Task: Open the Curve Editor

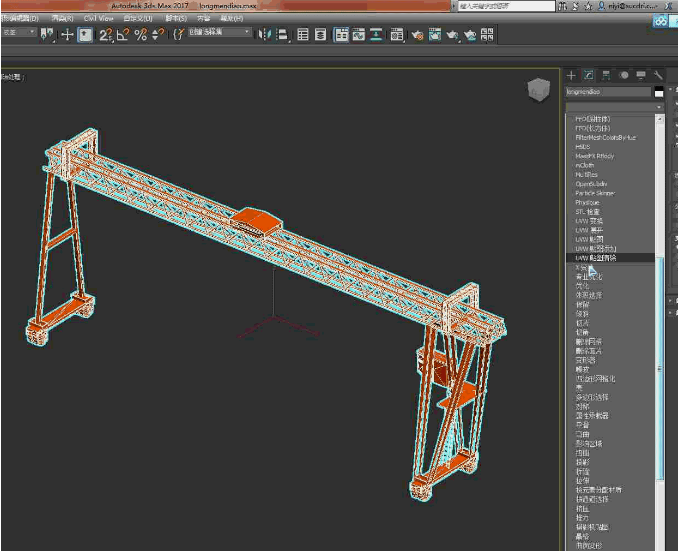Action: [358, 35]
